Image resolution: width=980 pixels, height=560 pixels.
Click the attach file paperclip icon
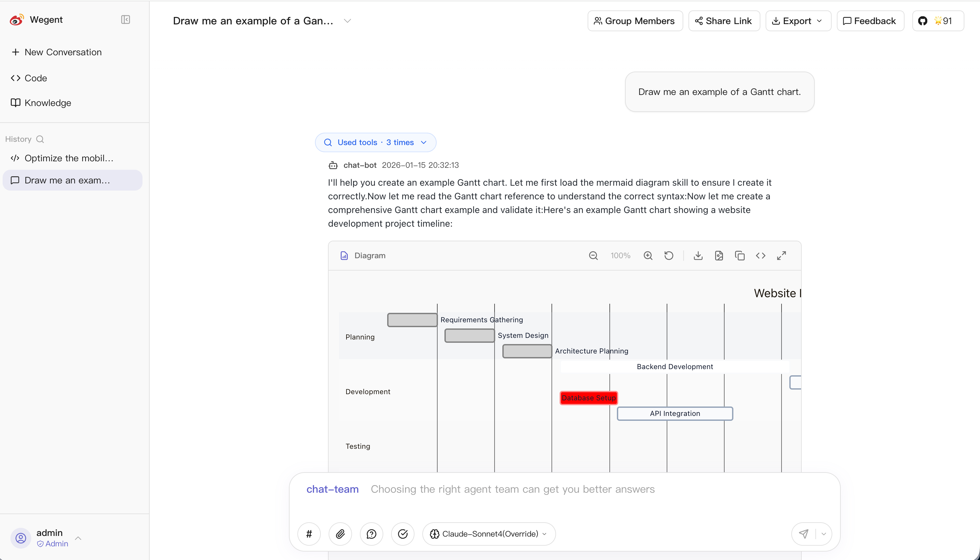click(x=340, y=534)
